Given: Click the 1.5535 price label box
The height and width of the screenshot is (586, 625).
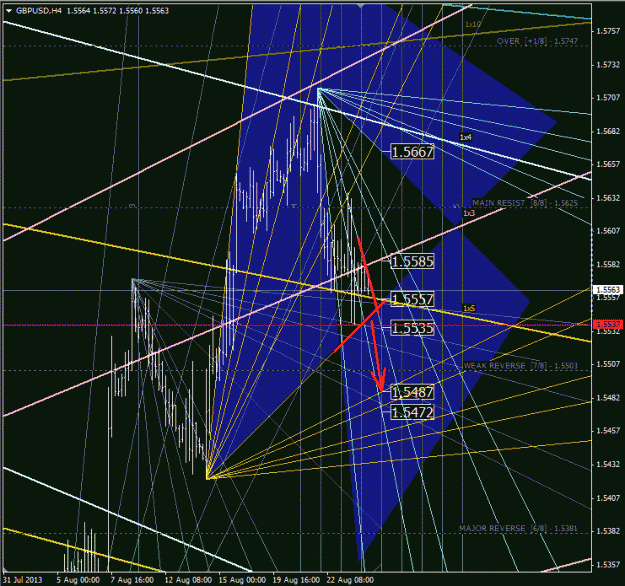Looking at the screenshot, I should click(x=412, y=328).
